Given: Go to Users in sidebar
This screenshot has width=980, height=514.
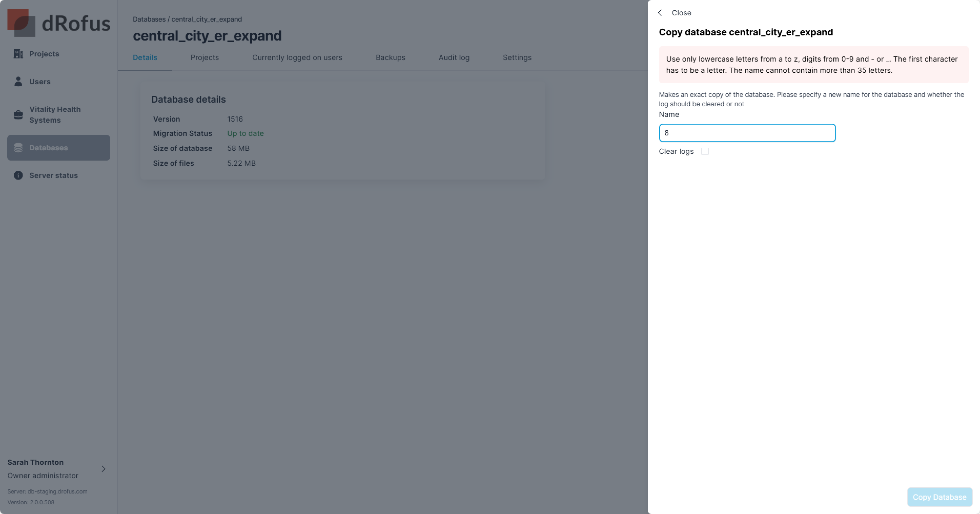Looking at the screenshot, I should [59, 82].
